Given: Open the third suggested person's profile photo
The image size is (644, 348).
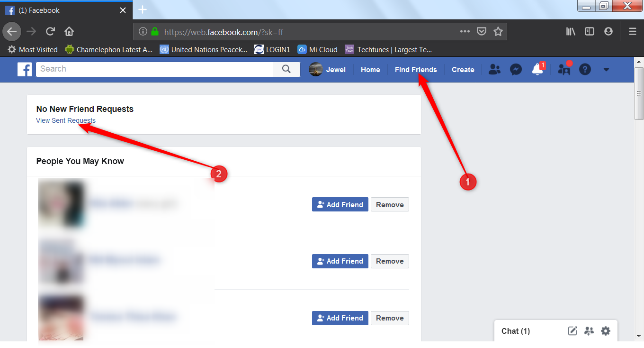Looking at the screenshot, I should (61, 318).
